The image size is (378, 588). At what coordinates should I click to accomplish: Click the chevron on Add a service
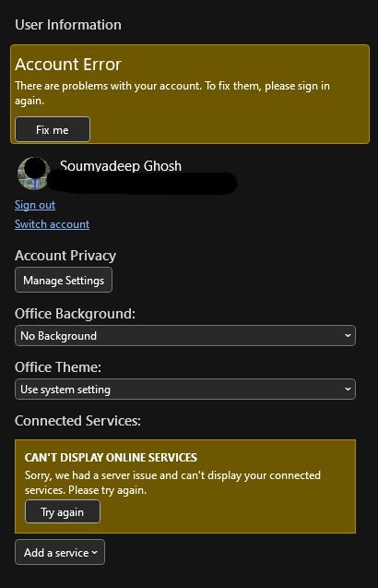[x=94, y=552]
